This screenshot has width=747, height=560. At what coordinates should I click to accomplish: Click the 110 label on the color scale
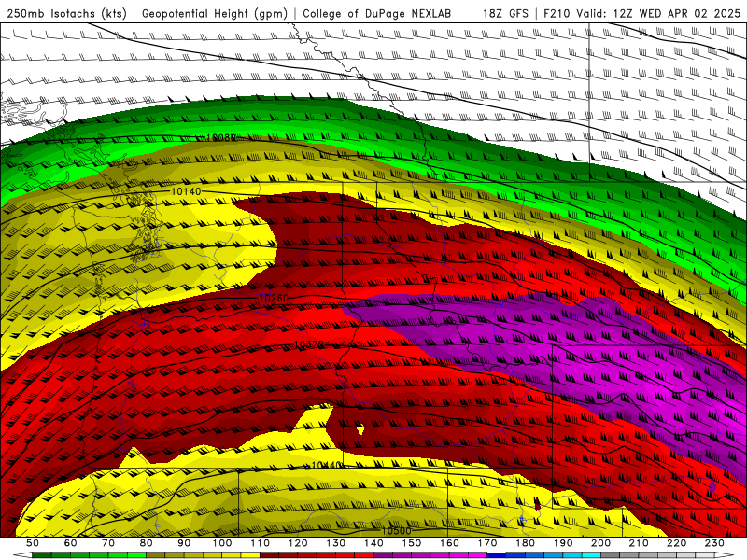tap(261, 543)
